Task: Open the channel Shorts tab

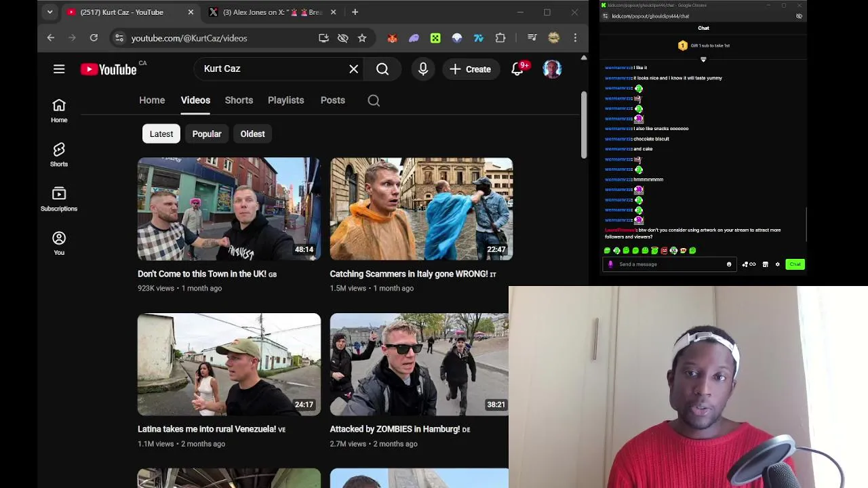Action: coord(239,100)
